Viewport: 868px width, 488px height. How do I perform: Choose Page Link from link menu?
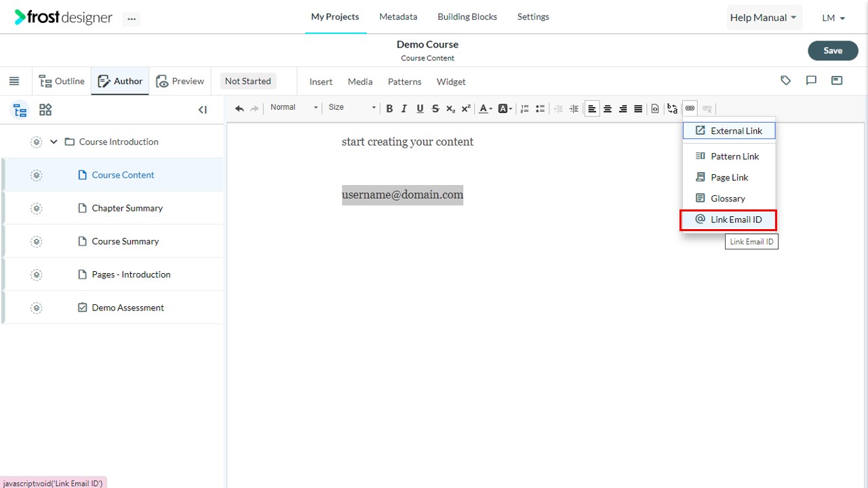click(729, 178)
